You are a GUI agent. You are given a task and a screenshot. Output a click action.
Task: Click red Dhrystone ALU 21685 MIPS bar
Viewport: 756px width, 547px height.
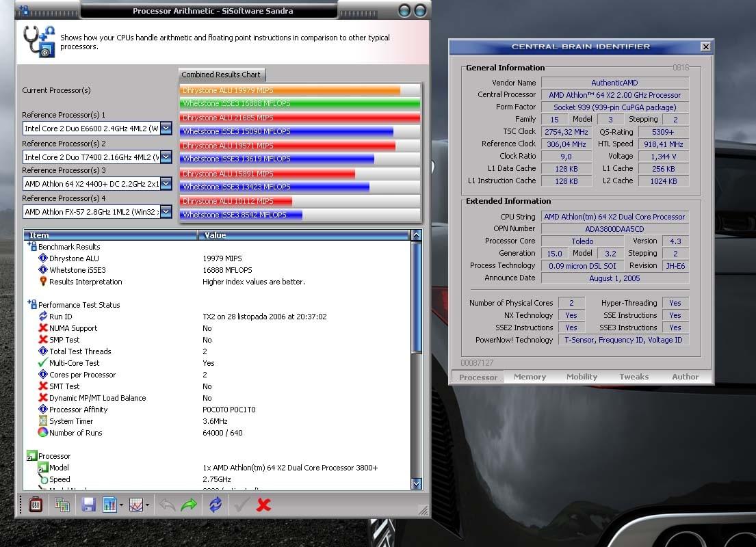(300, 118)
